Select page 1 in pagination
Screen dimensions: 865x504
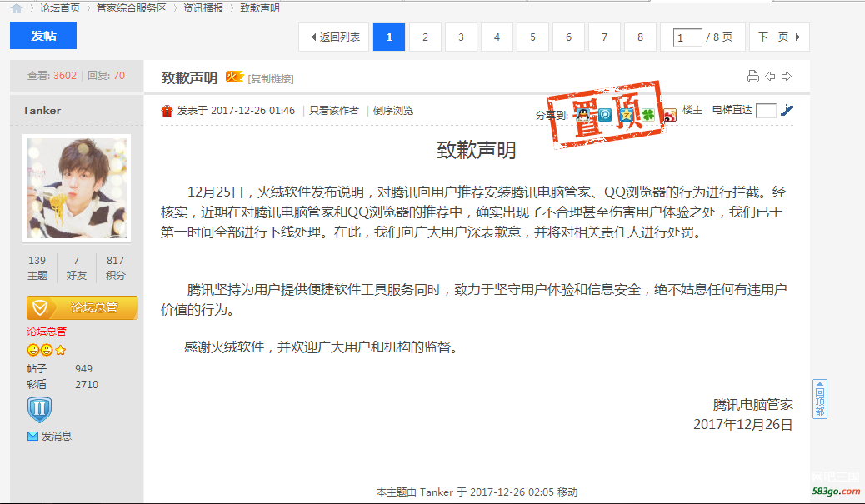(389, 37)
